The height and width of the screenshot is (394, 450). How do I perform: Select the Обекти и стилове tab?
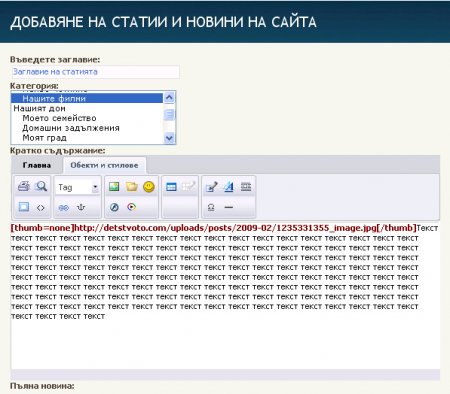(104, 165)
